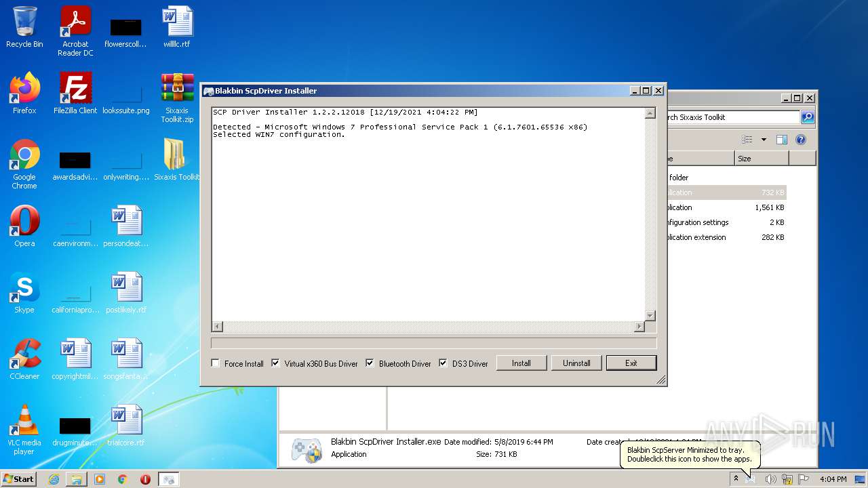The image size is (868, 488).
Task: Launch Opera from desktop
Action: (24, 226)
